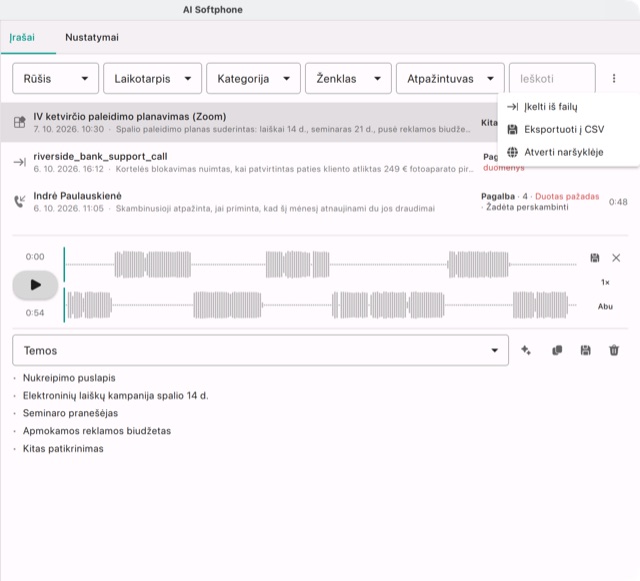Viewport: 640px width, 581px height.
Task: Choose Eksportuoti į CSV menu item
Action: tap(569, 129)
